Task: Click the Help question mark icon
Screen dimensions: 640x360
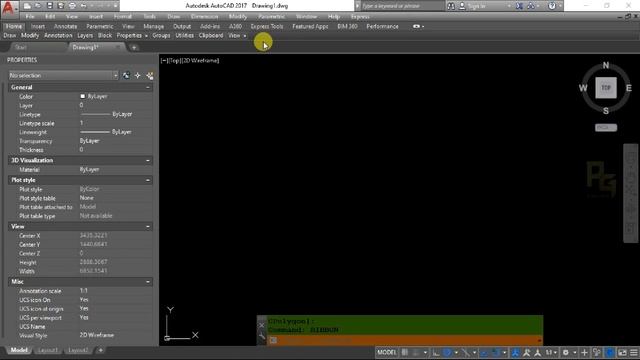Action: point(552,6)
